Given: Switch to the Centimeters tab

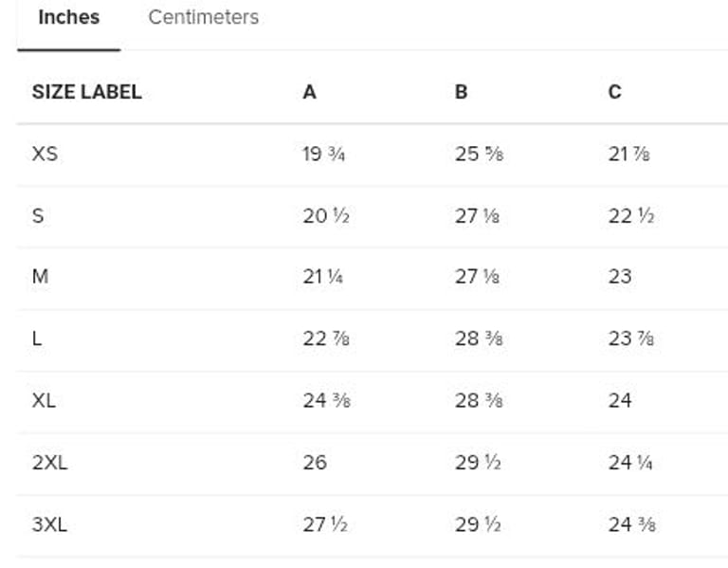Looking at the screenshot, I should click(203, 18).
